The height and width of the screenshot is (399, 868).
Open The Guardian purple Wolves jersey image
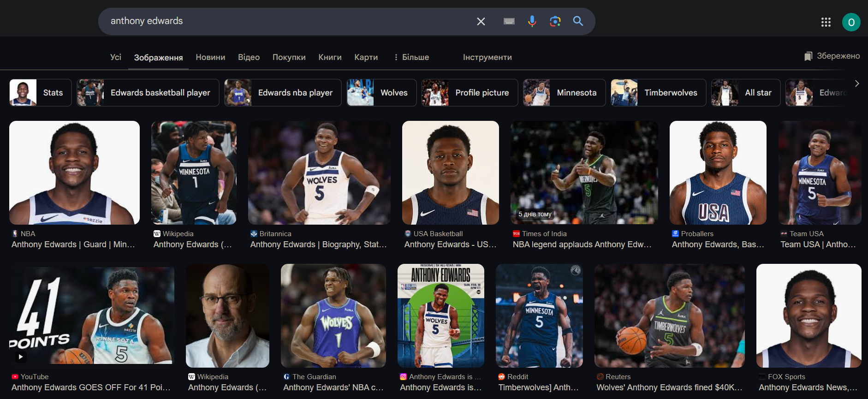[x=333, y=316]
